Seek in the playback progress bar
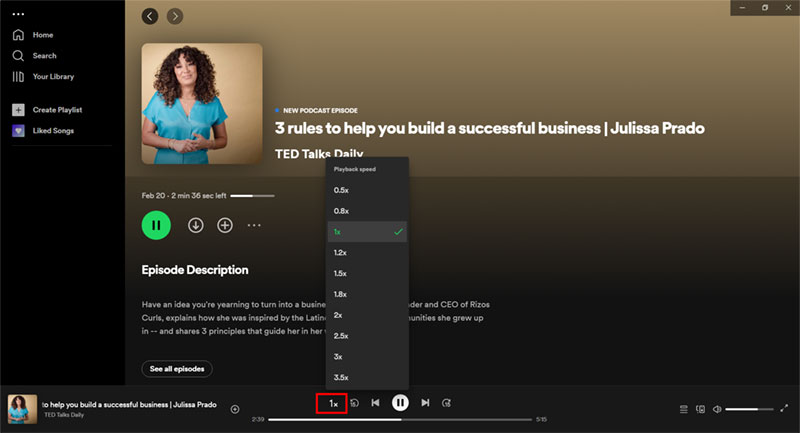 (x=400, y=420)
